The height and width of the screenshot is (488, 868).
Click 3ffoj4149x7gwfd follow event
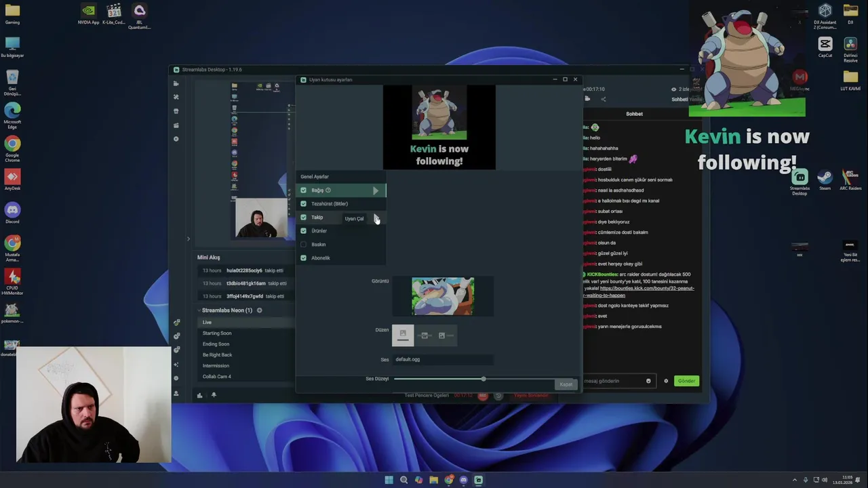[246, 296]
